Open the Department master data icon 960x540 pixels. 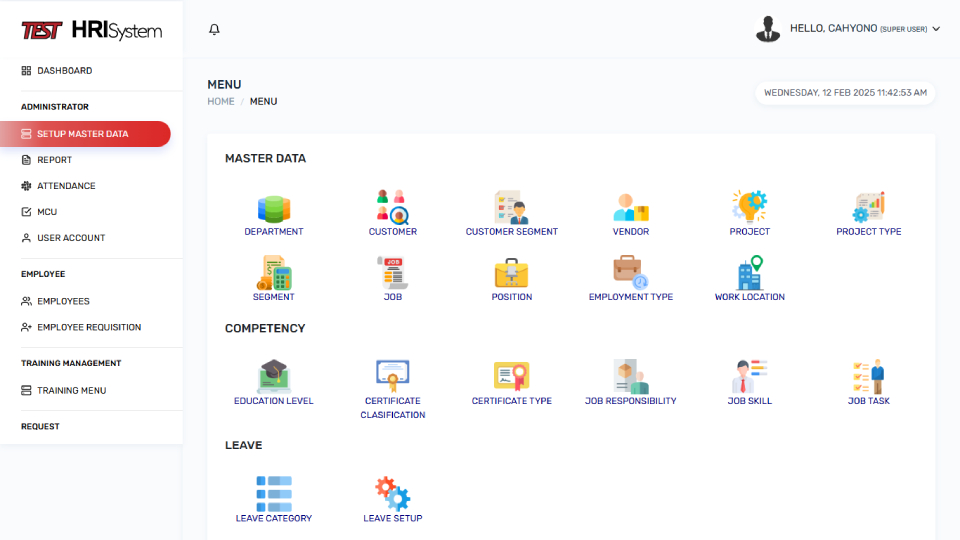point(273,208)
